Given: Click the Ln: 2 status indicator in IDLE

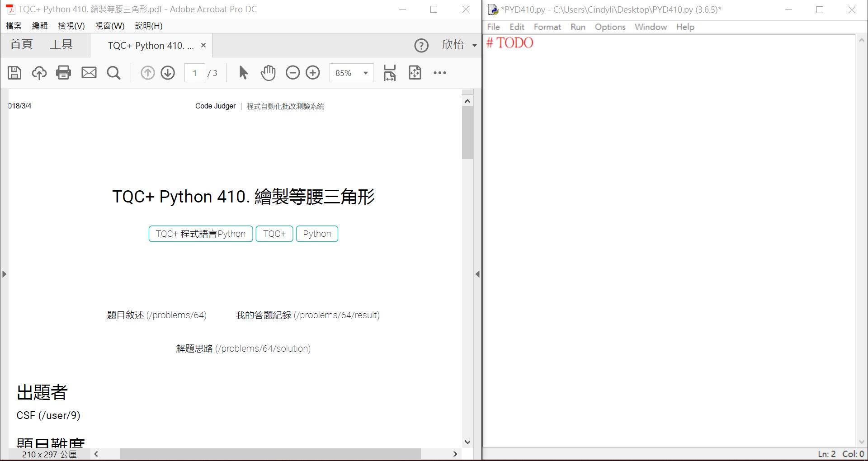Looking at the screenshot, I should (826, 454).
